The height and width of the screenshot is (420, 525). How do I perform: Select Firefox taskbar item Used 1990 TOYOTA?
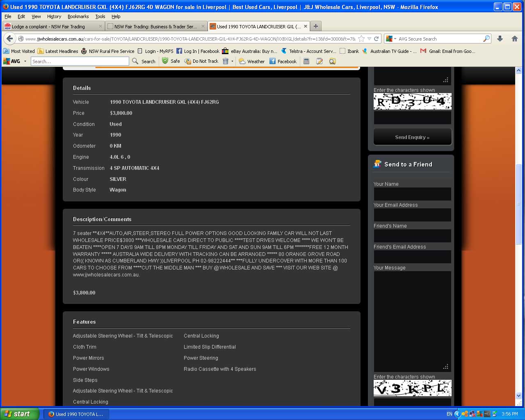point(76,414)
